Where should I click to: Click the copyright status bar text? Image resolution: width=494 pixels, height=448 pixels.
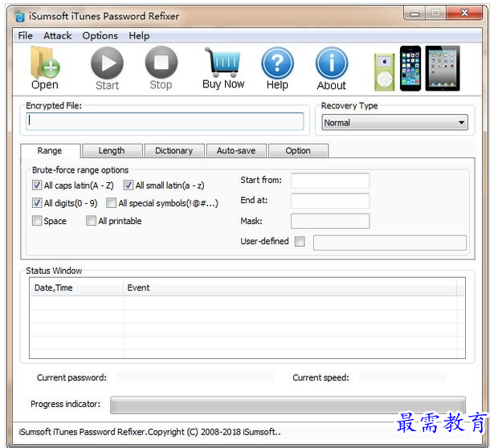149,432
